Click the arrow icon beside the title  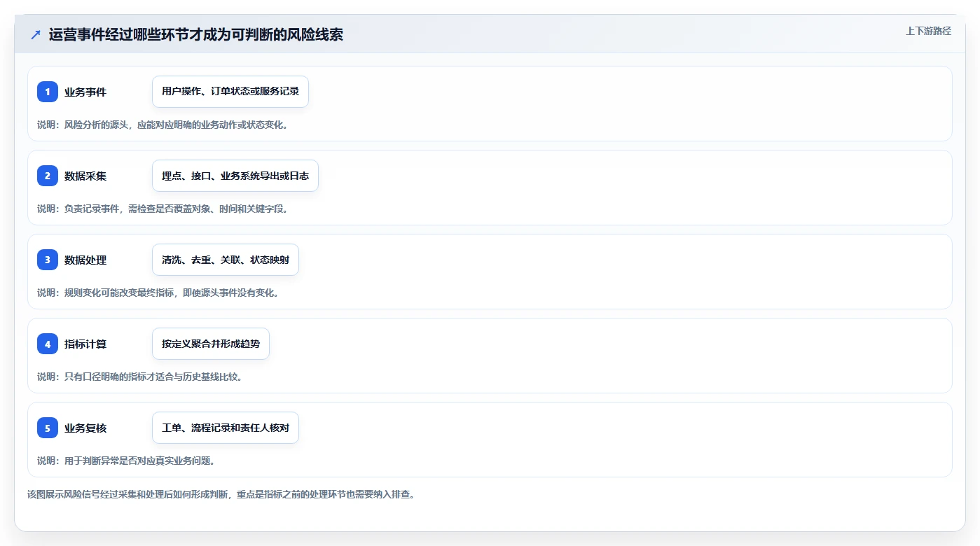click(36, 35)
